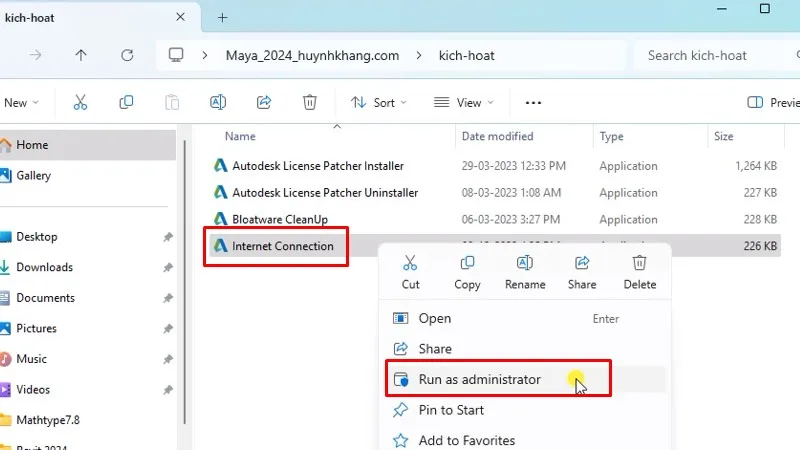Click the Delete trash icon in toolbar
Screen dimensions: 800x450
click(310, 103)
